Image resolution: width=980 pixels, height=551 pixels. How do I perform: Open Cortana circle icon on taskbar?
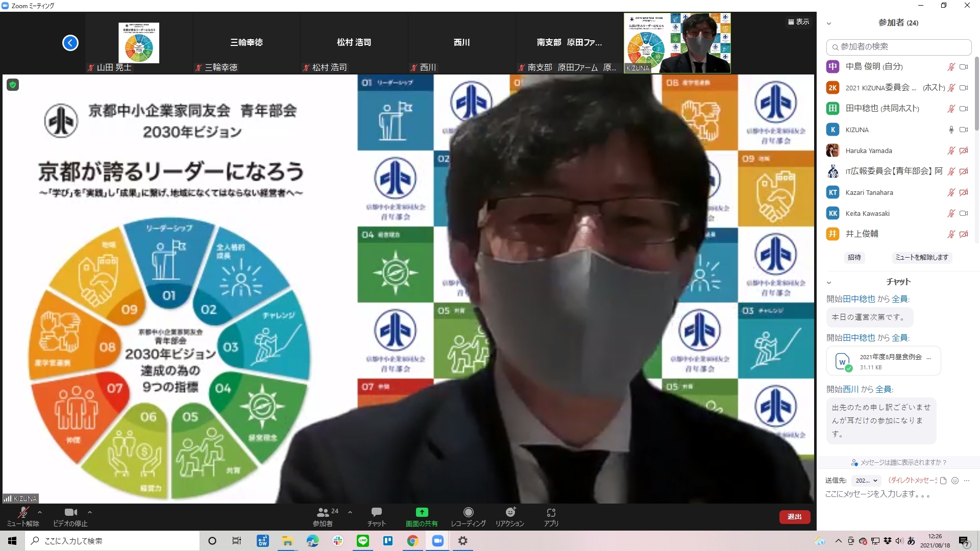point(212,541)
